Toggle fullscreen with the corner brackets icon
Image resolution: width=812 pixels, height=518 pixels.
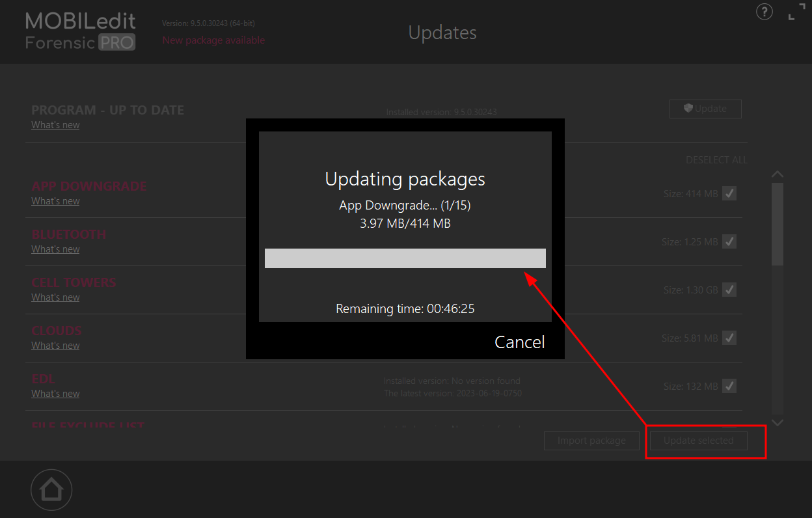point(796,12)
